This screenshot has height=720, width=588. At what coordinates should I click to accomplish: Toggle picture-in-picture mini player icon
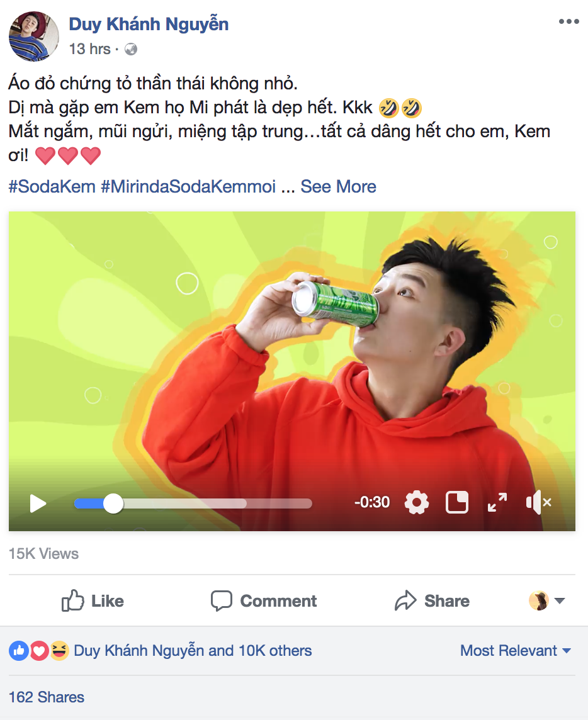(x=457, y=502)
